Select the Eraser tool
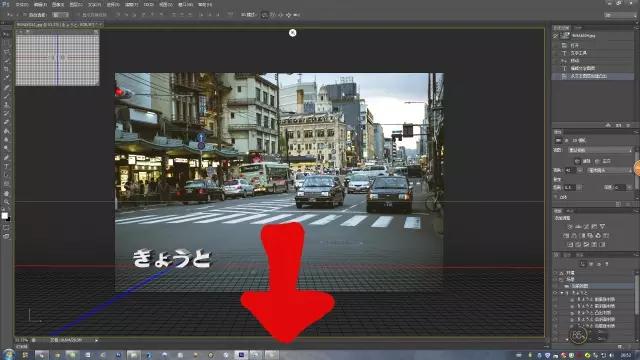This screenshot has height=360, width=640. (x=7, y=123)
